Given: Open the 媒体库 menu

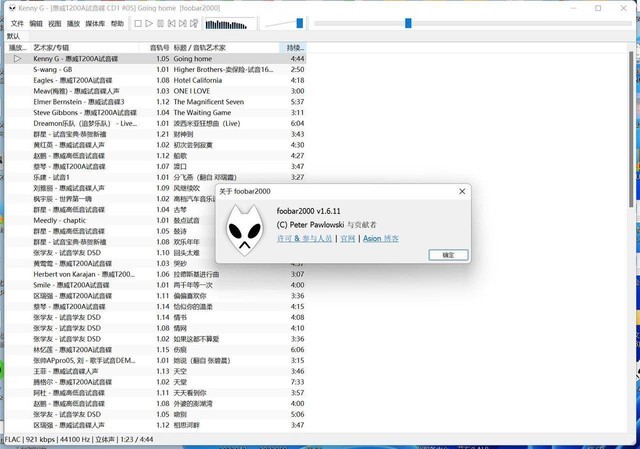Looking at the screenshot, I should 95,24.
